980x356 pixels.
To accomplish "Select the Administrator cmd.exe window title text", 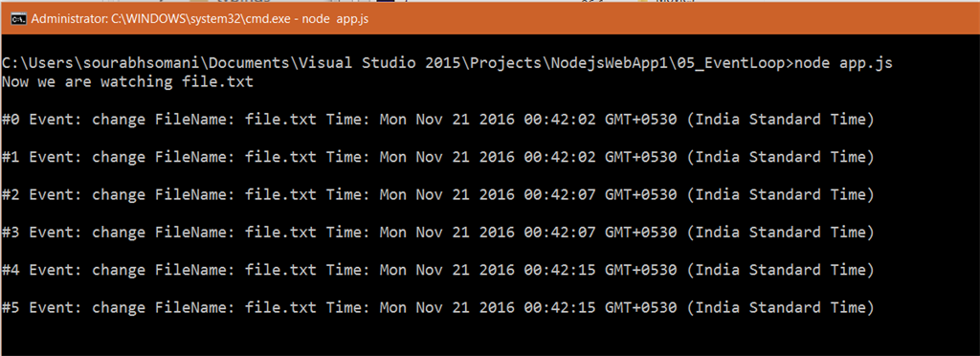I will point(199,19).
